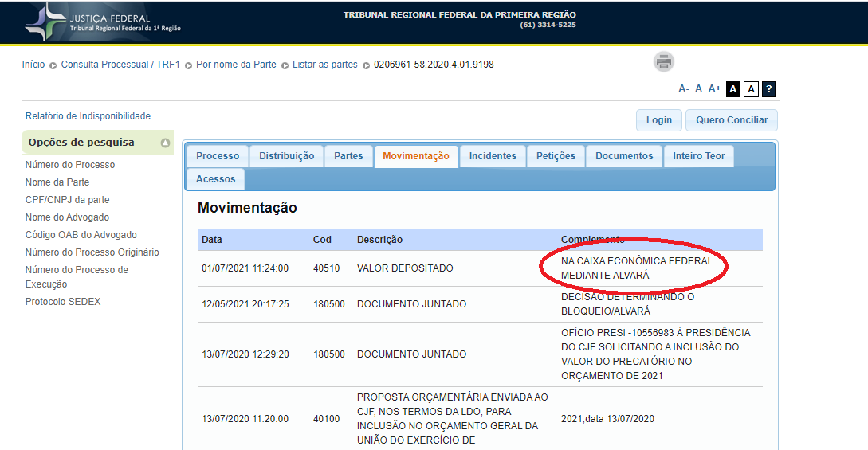Screen dimensions: 868x450
Task: Enable black high-contrast A icon
Action: (733, 89)
